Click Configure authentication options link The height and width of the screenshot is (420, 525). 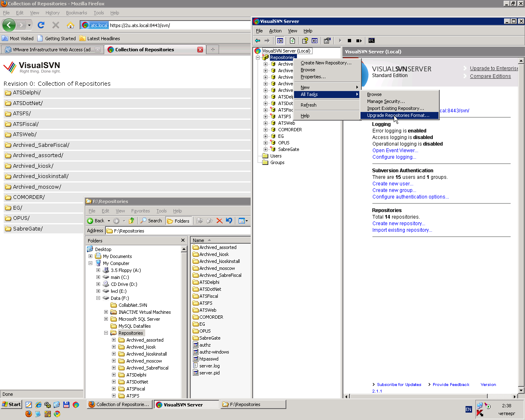point(411,197)
